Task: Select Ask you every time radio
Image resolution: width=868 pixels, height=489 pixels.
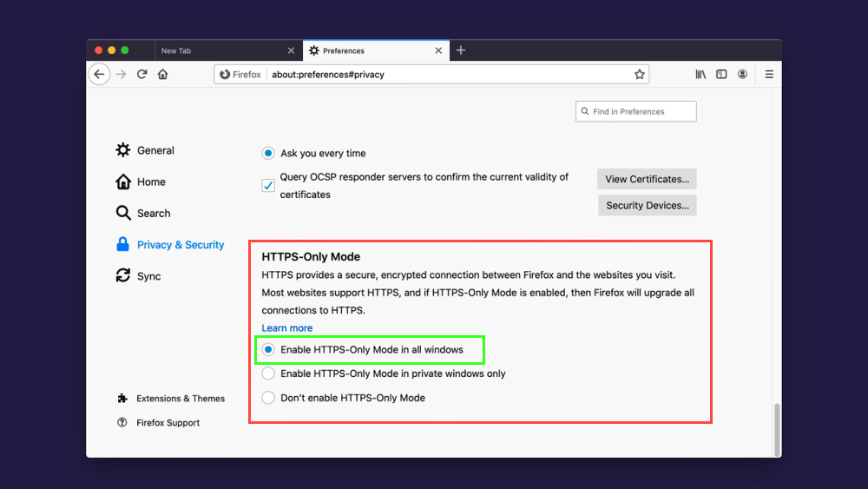Action: [268, 153]
